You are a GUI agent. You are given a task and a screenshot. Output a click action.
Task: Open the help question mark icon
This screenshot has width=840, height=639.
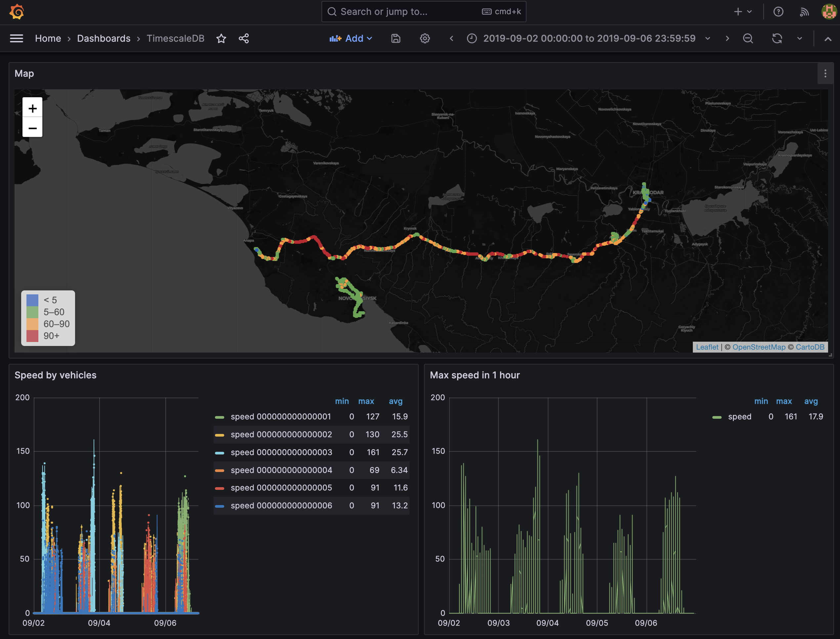click(778, 12)
